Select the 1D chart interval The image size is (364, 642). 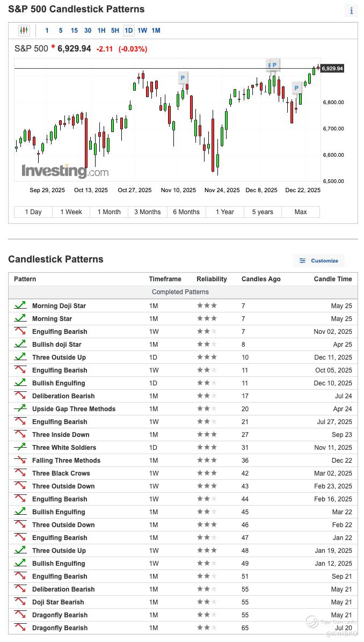click(x=128, y=30)
